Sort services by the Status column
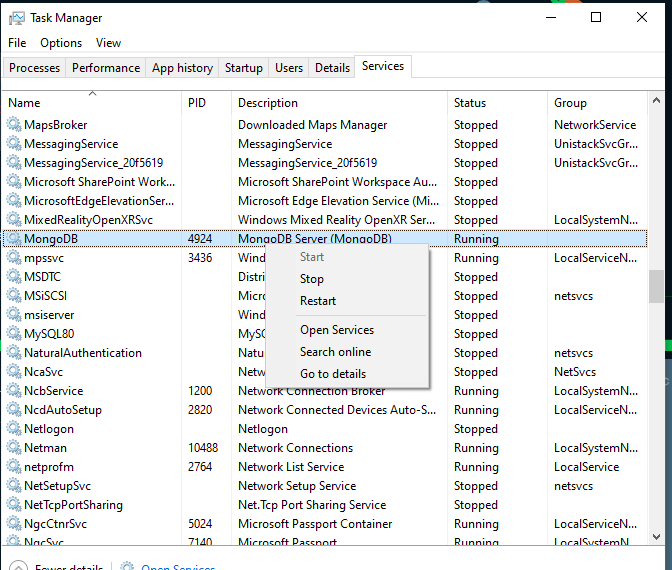 [470, 103]
